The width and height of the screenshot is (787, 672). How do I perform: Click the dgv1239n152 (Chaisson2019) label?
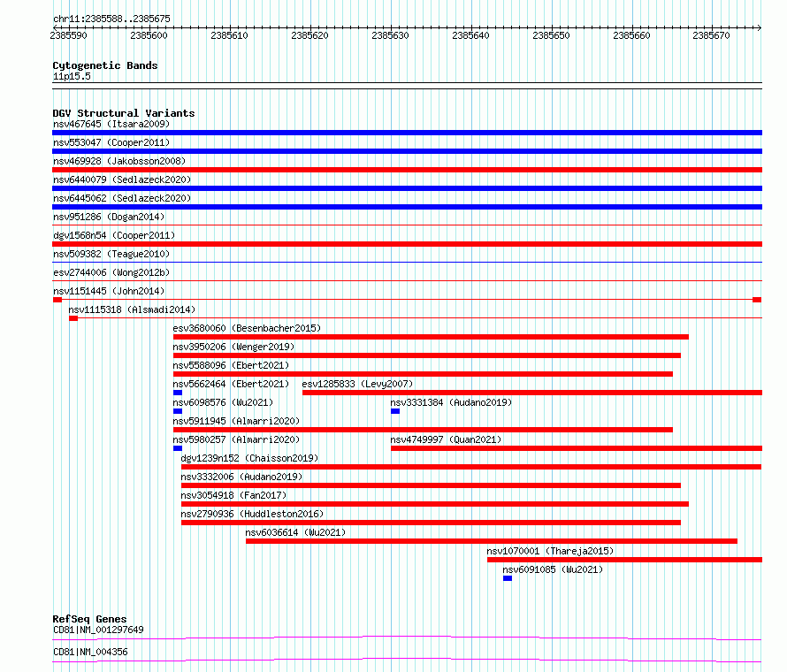pos(249,458)
